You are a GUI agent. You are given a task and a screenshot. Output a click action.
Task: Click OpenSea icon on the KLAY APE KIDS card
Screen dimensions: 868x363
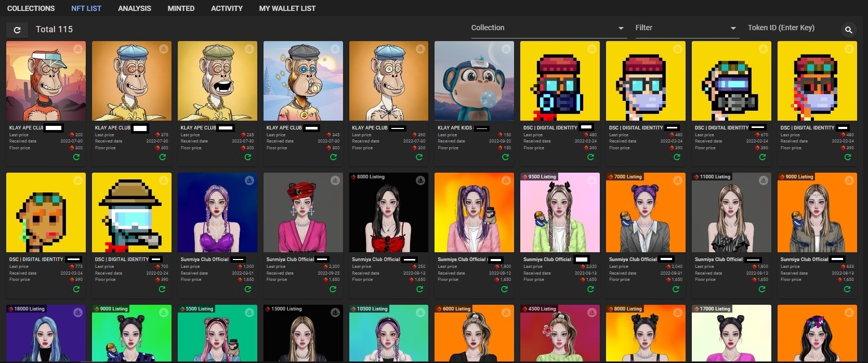pyautogui.click(x=506, y=49)
